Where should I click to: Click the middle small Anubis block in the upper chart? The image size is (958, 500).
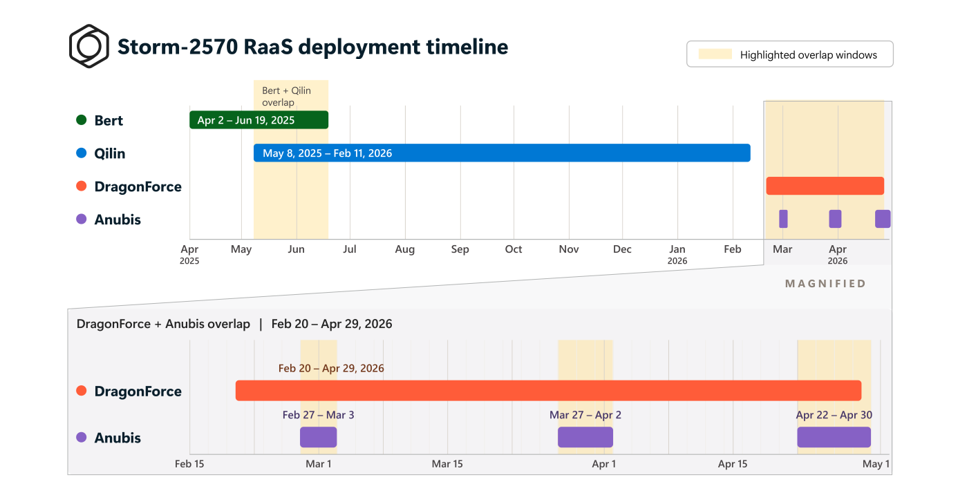click(835, 219)
